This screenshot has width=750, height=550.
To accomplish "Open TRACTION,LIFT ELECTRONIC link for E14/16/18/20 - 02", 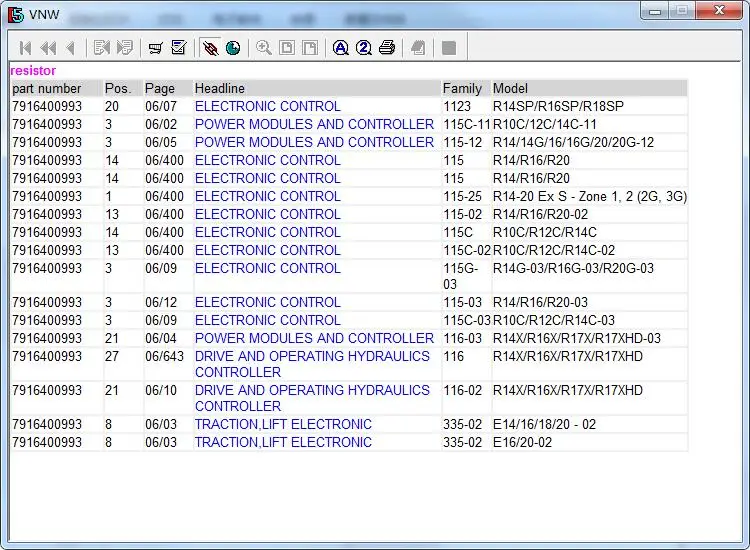I will tap(283, 425).
